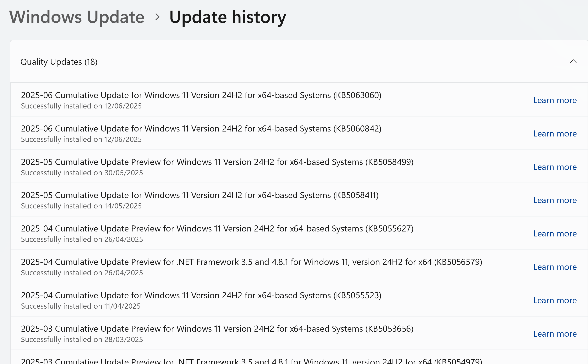The image size is (588, 364).
Task: Select the KB5055523 cumulative update title
Action: point(201,296)
